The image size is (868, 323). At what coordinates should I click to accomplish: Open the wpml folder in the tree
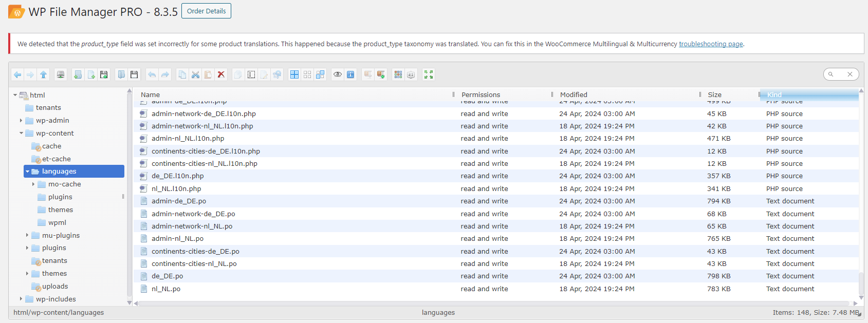click(57, 223)
